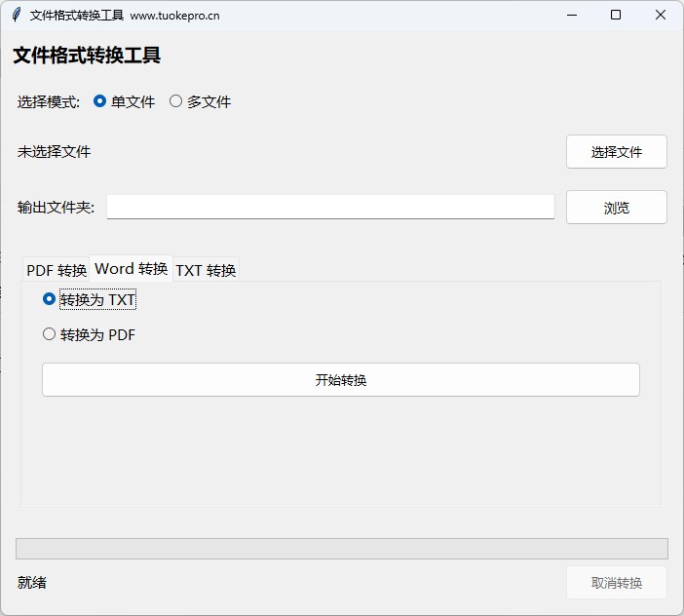The width and height of the screenshot is (684, 616).
Task: Click the 未选择文件 label
Action: pos(55,152)
